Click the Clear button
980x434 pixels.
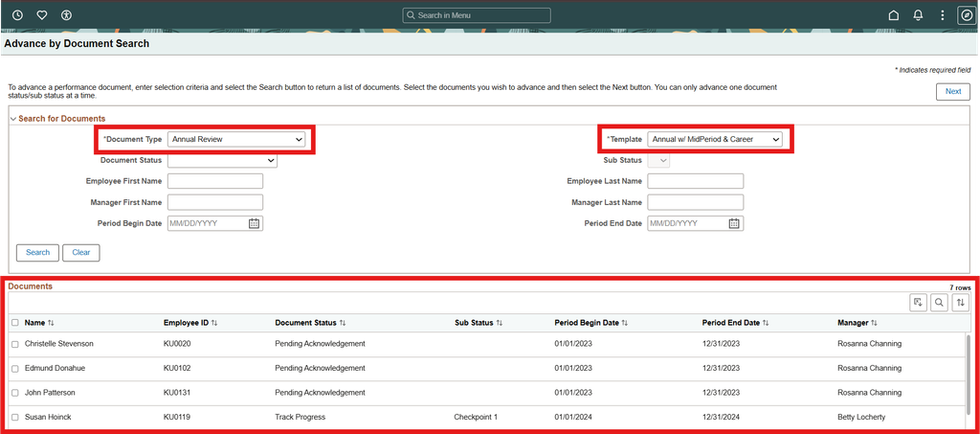(x=81, y=253)
